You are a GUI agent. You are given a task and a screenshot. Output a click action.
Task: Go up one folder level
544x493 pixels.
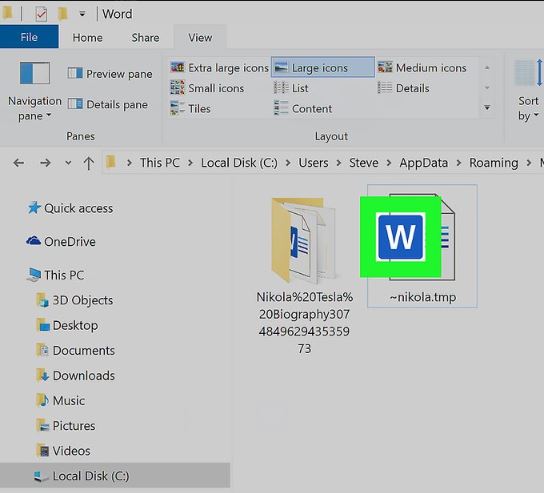pos(88,162)
